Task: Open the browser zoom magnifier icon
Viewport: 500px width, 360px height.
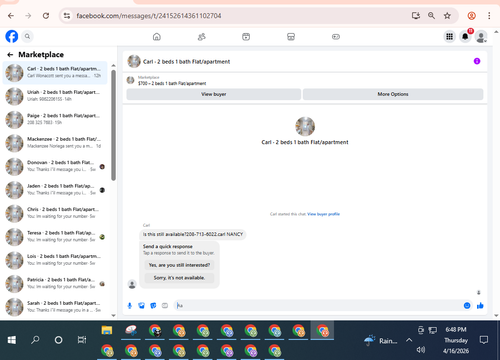Action: pos(431,16)
